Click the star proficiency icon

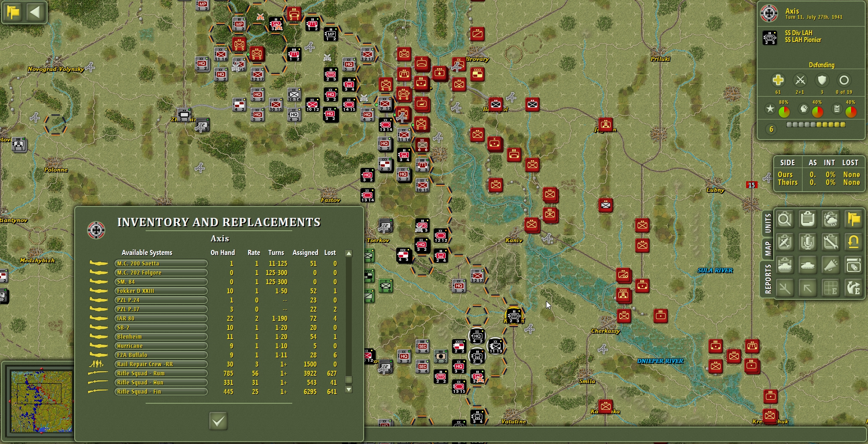click(x=770, y=109)
